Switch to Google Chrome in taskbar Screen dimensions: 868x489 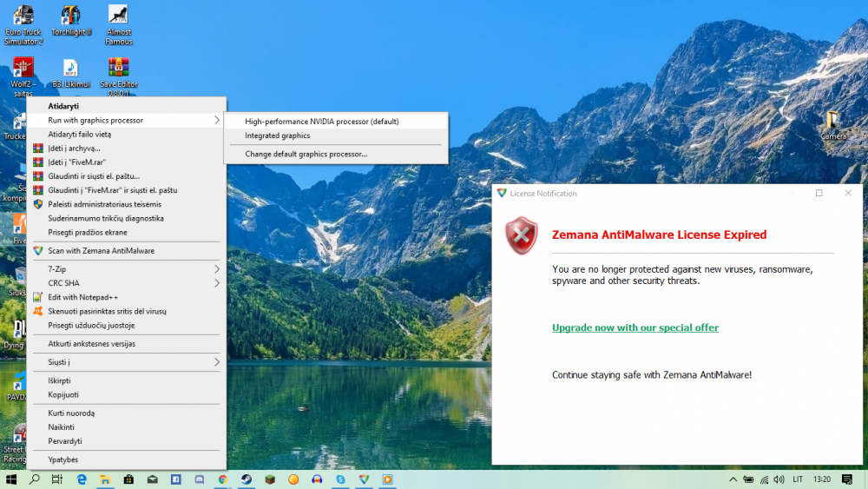222,479
